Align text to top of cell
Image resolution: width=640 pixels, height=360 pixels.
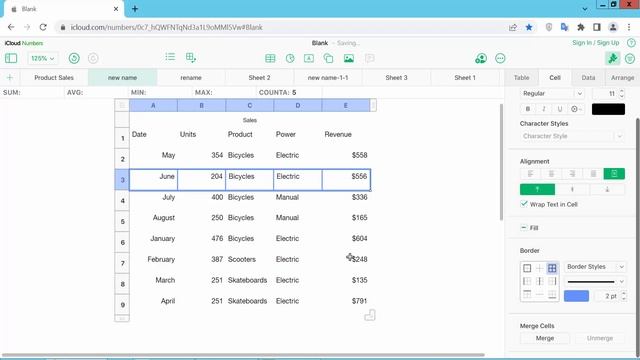(538, 189)
